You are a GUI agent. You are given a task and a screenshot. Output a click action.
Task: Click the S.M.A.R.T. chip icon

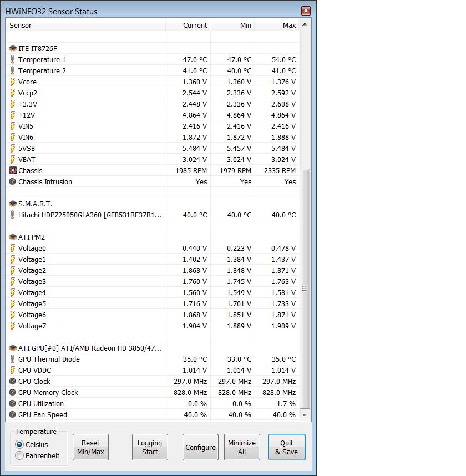[x=12, y=204]
